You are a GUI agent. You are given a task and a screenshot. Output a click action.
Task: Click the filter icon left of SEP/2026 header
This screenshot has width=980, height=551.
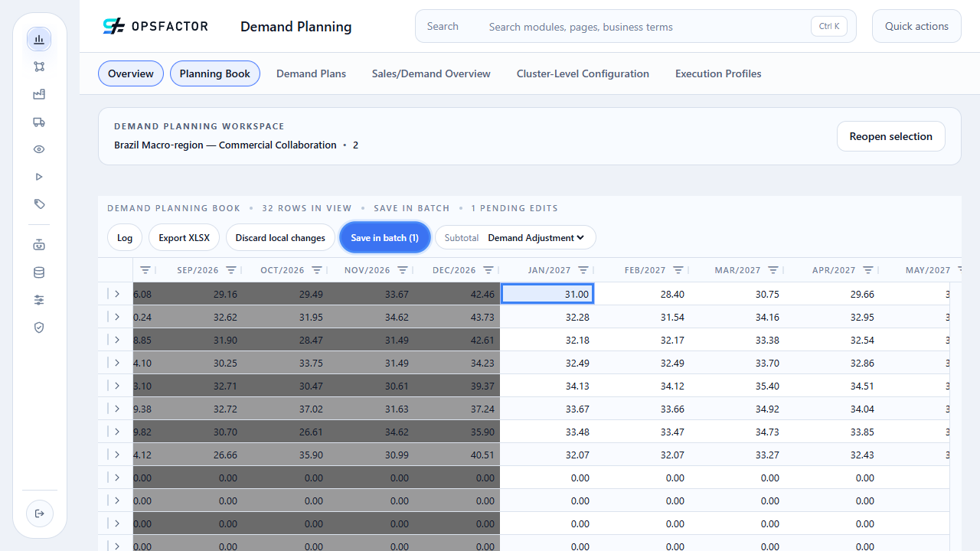pyautogui.click(x=145, y=270)
